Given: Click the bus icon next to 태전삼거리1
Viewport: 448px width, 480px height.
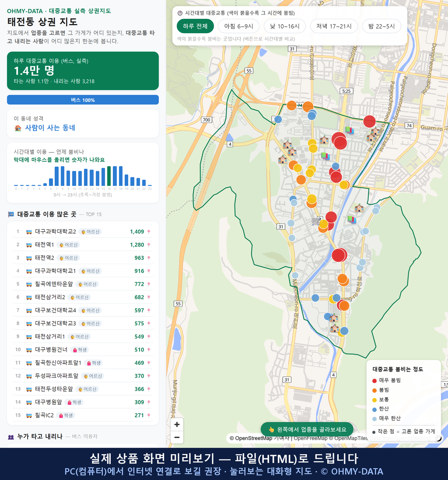Looking at the screenshot, I should tap(29, 337).
